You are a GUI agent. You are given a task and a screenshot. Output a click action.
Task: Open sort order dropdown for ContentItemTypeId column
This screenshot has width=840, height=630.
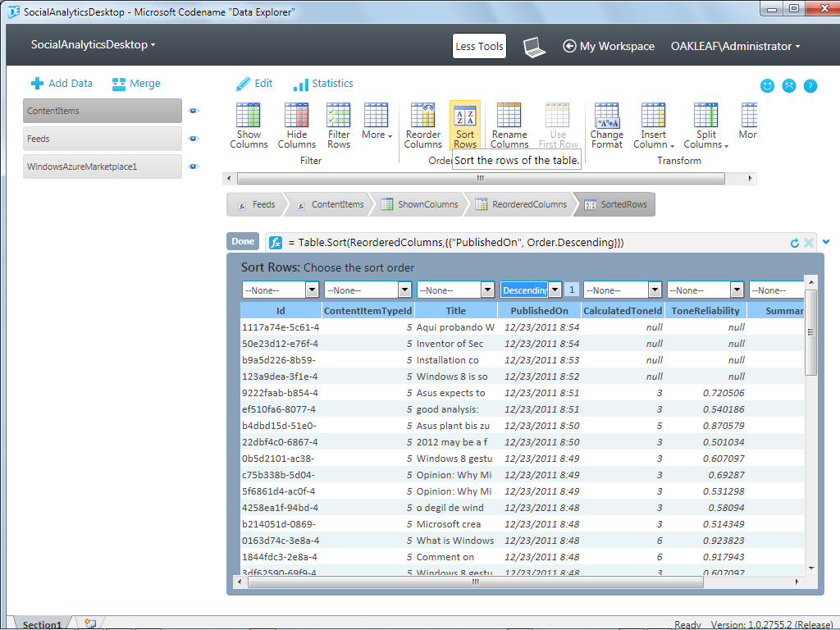pos(405,290)
